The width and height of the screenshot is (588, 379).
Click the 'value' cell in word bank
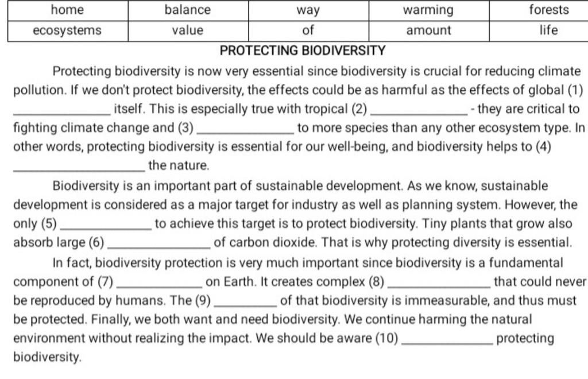(x=188, y=31)
